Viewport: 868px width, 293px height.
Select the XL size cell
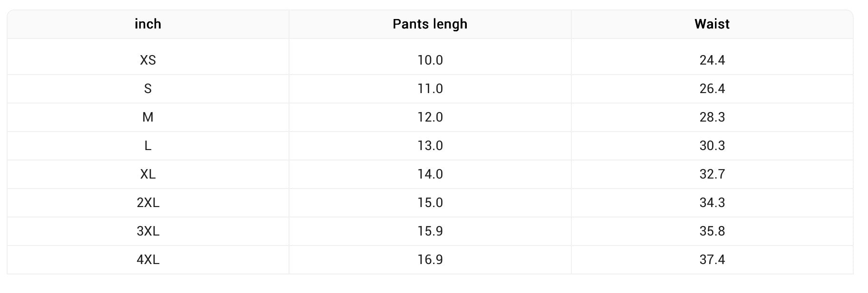tap(148, 174)
